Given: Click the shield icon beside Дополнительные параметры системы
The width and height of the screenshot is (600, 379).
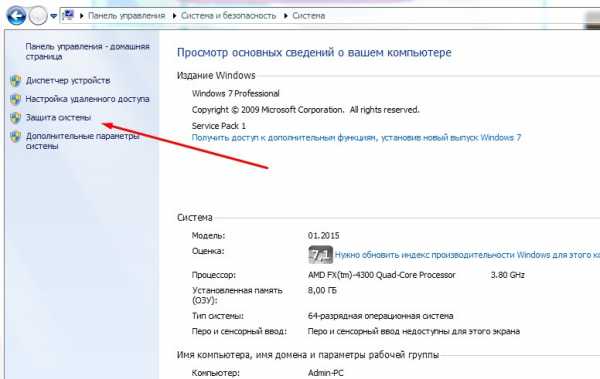Looking at the screenshot, I should click(x=16, y=136).
